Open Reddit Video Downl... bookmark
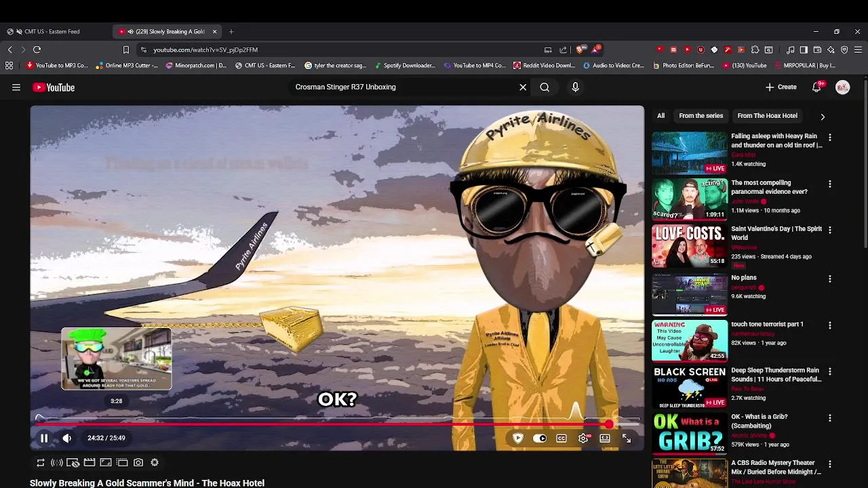The height and width of the screenshot is (488, 868). click(x=545, y=66)
